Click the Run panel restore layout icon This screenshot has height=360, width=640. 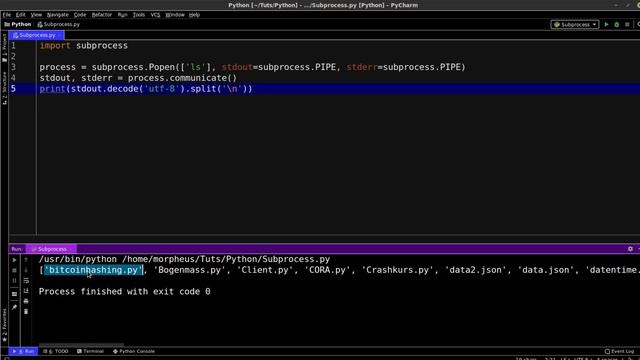[14, 294]
